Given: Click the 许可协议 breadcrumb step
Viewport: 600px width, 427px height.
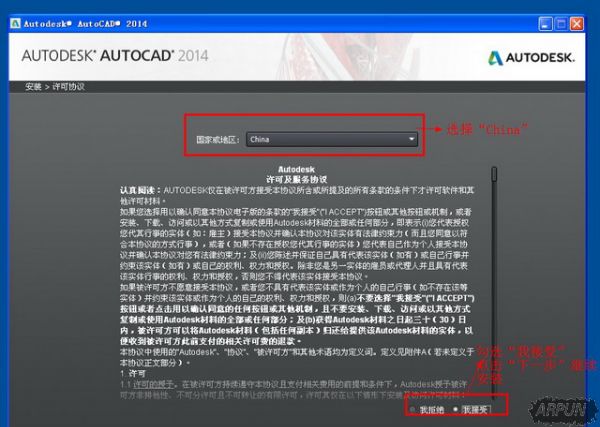Looking at the screenshot, I should pos(68,86).
